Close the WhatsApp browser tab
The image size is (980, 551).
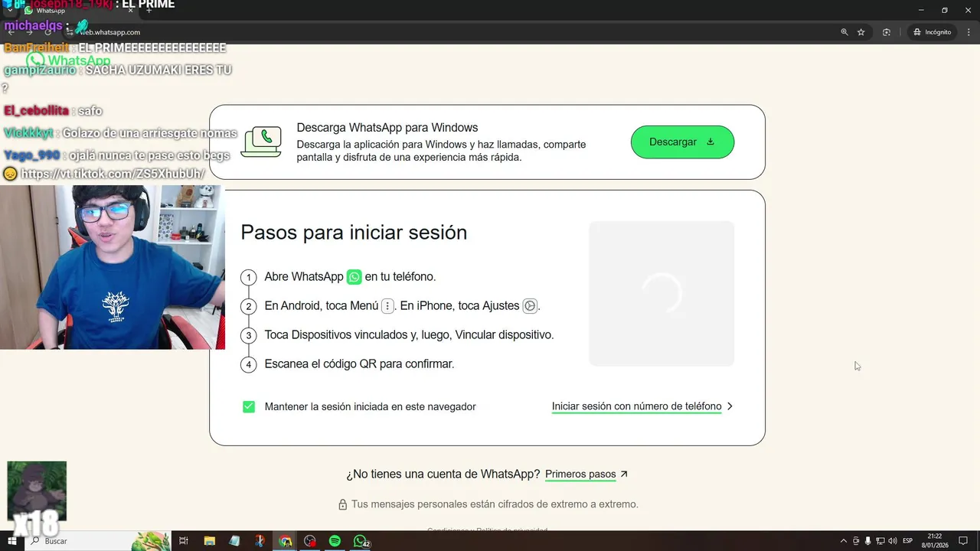(x=129, y=11)
